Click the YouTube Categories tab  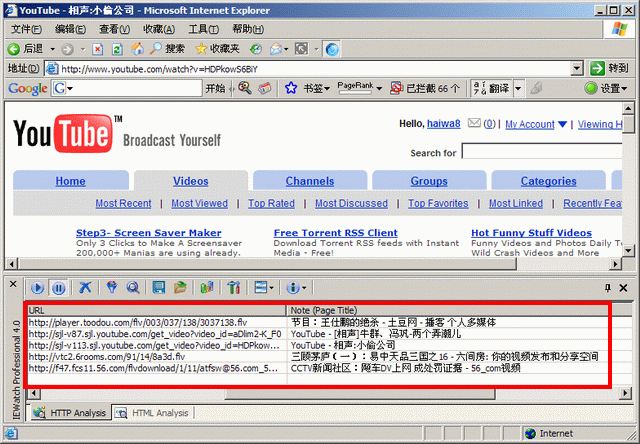click(549, 181)
